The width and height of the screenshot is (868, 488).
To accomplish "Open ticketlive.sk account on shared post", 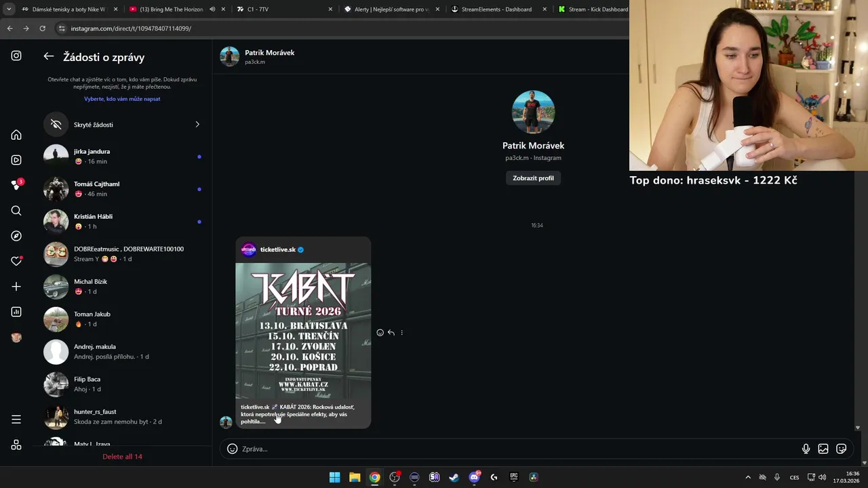I will click(277, 249).
